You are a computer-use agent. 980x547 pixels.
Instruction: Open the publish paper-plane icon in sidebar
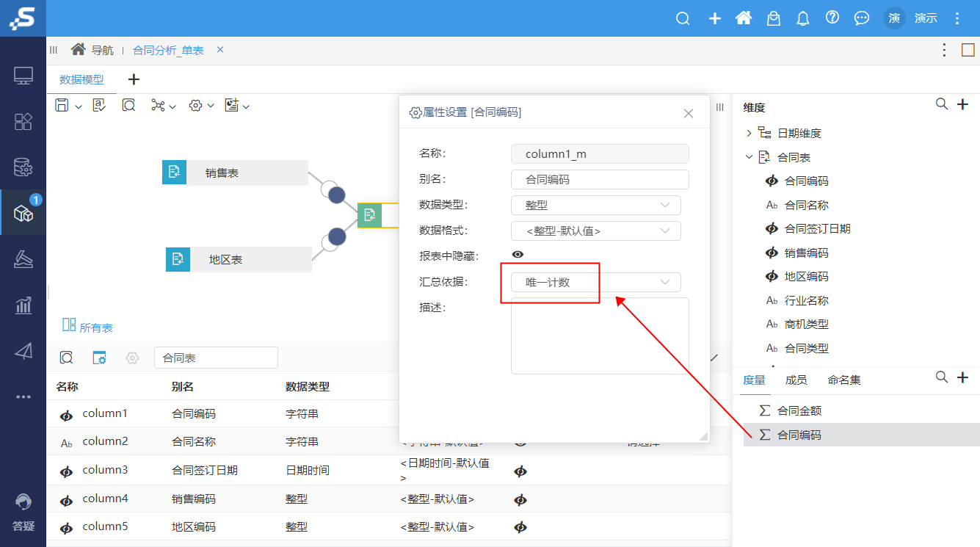pos(23,350)
